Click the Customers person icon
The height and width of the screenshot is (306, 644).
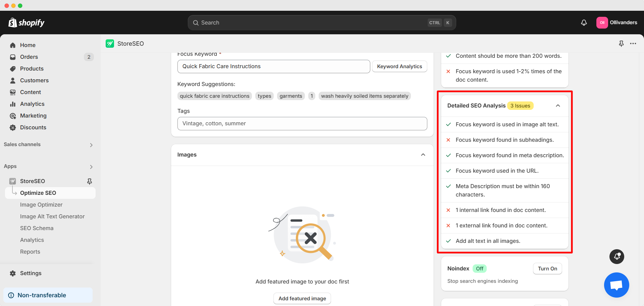point(13,80)
